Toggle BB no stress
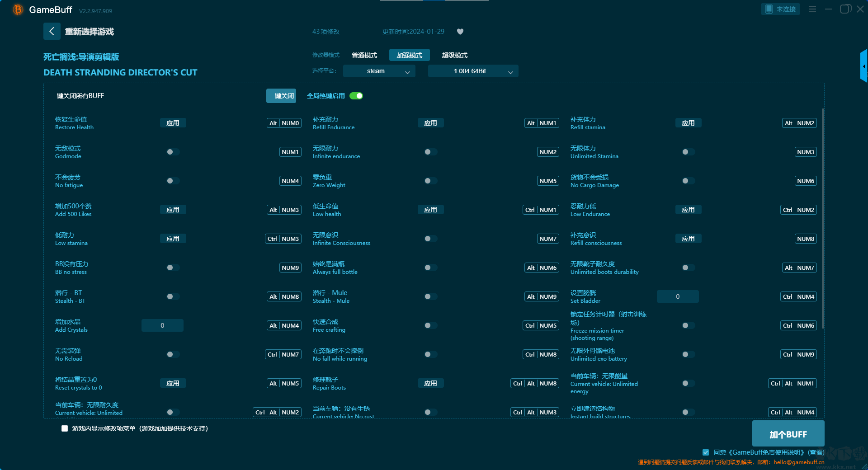The width and height of the screenshot is (868, 470). click(x=173, y=268)
